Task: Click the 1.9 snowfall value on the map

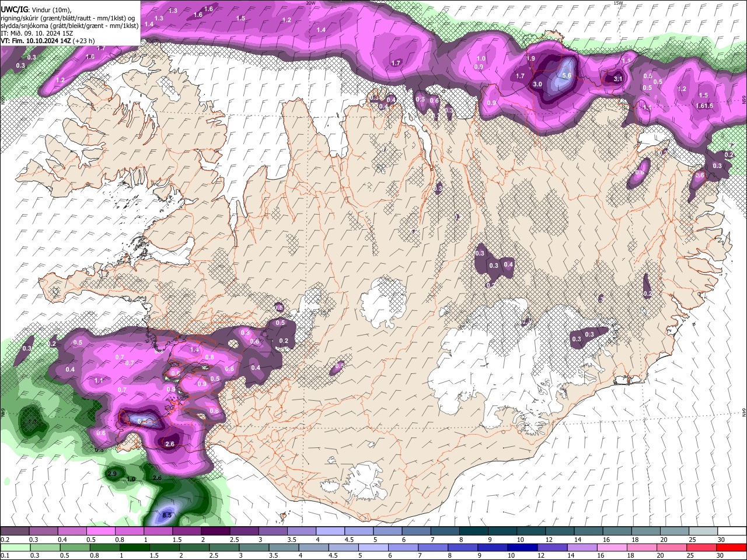Action: pos(531,59)
